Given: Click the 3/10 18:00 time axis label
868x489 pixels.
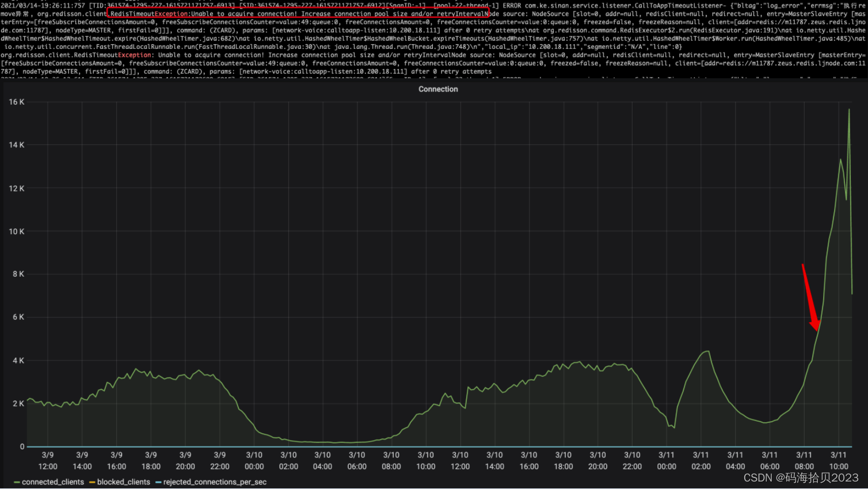Looking at the screenshot, I should click(564, 461).
